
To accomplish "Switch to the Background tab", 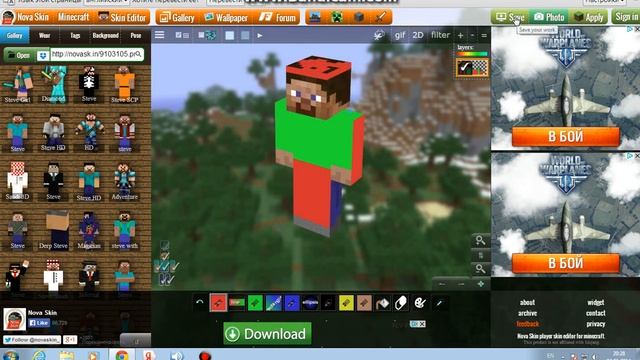I will (105, 36).
